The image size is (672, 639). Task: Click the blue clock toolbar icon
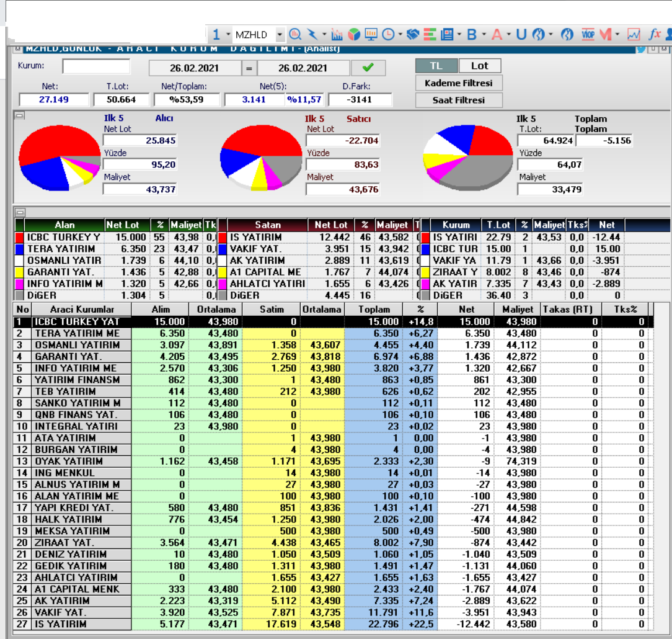[388, 34]
